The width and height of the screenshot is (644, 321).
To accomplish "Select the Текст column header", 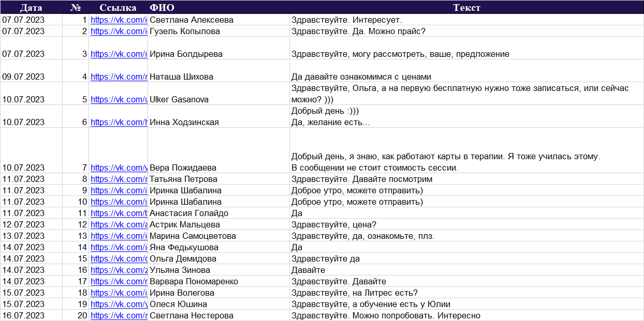I will point(466,8).
